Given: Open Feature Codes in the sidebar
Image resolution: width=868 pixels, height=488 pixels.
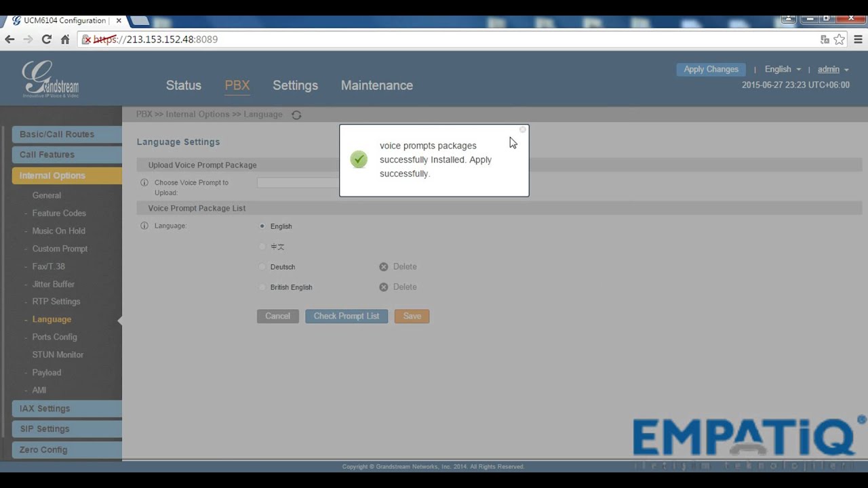Looking at the screenshot, I should pyautogui.click(x=59, y=213).
